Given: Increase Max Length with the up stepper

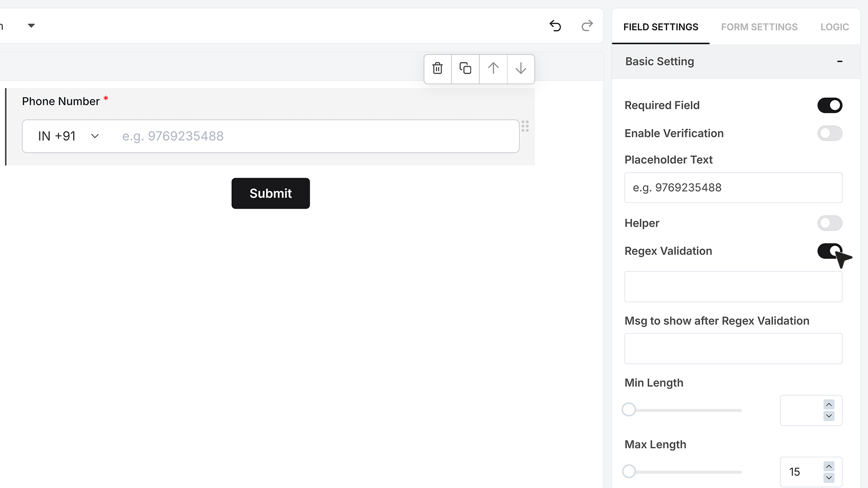Looking at the screenshot, I should click(829, 466).
